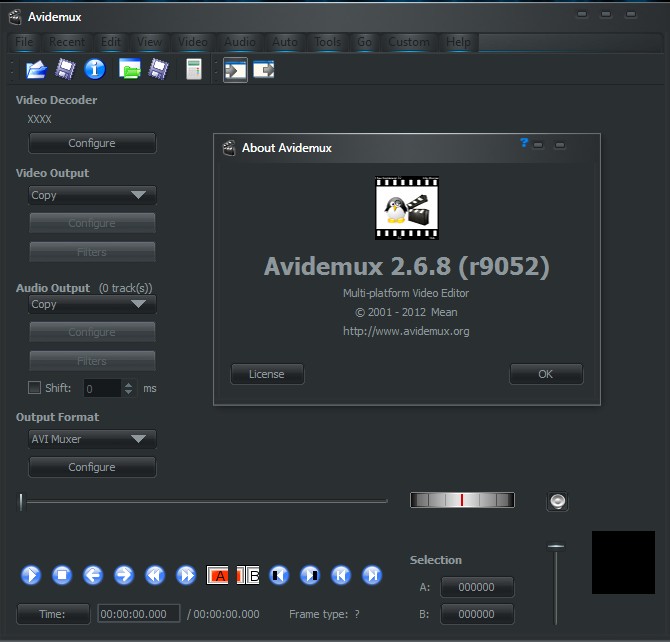670x642 pixels.
Task: Go to last frame of the video
Action: pos(372,575)
